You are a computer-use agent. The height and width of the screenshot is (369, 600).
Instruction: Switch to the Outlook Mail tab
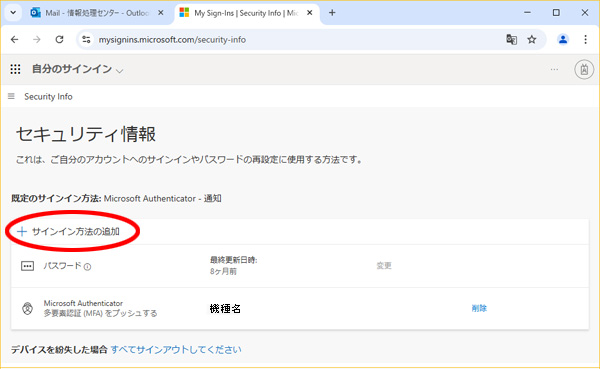coord(98,13)
